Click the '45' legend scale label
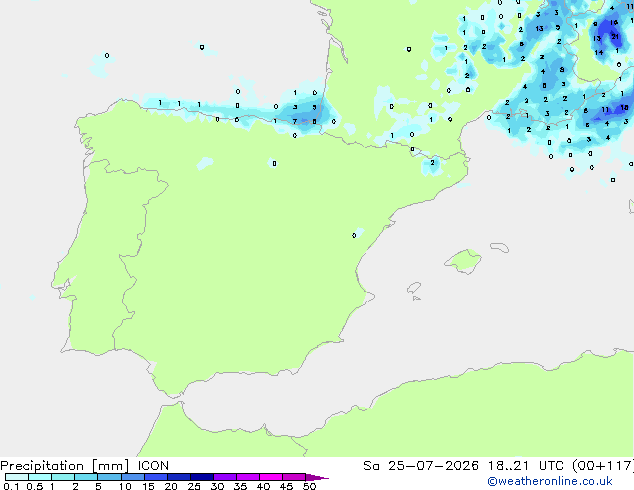Image resolution: width=634 pixels, height=490 pixels. [x=286, y=486]
